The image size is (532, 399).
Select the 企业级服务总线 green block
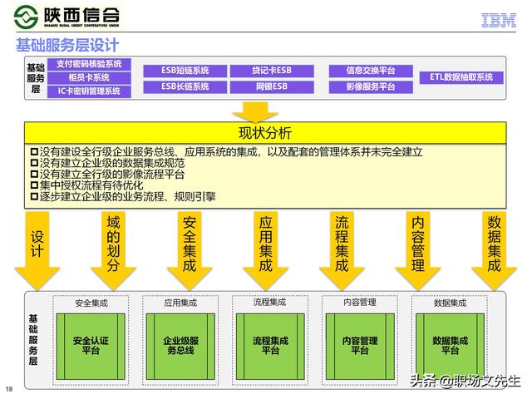coord(180,347)
